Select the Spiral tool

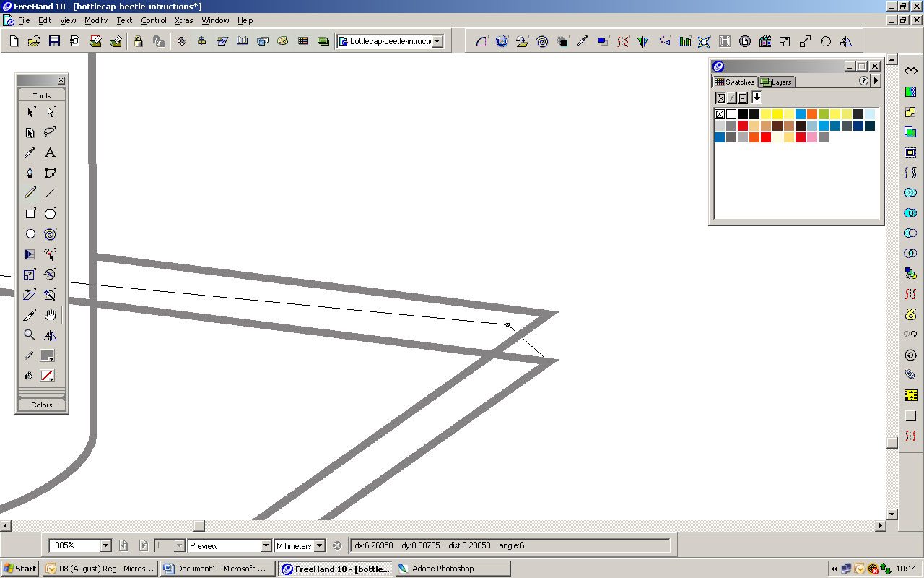(50, 233)
